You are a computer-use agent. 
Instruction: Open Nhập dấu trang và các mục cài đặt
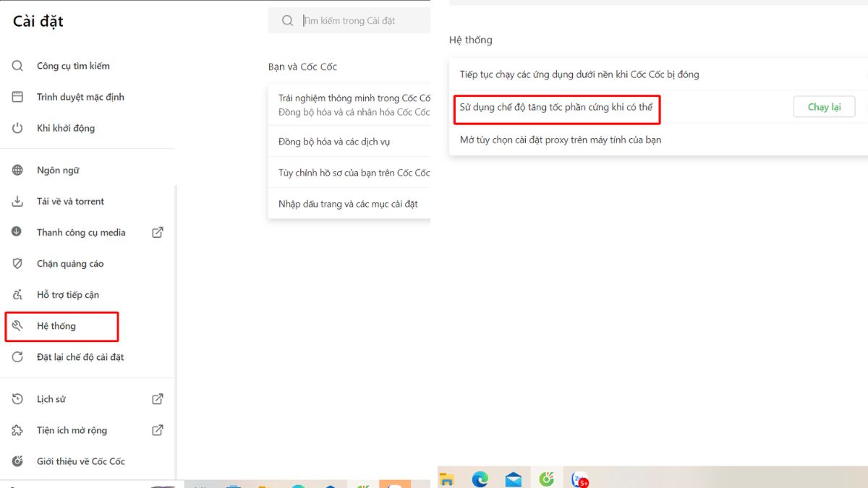[x=349, y=204]
